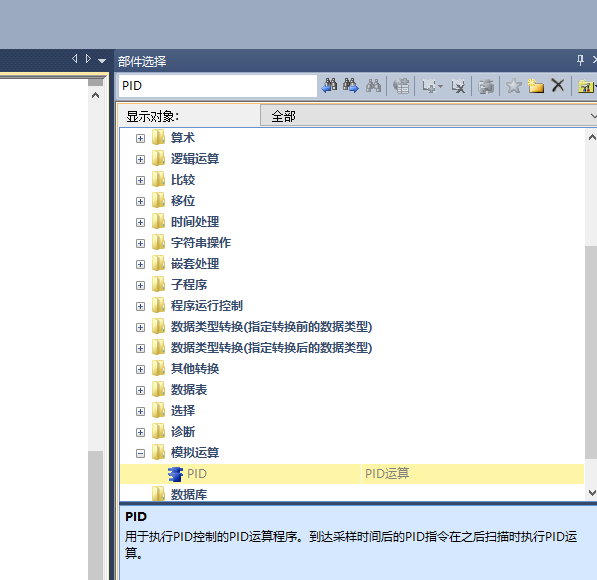Open the tab list dropdown arrow at left
The height and width of the screenshot is (580, 597).
(102, 61)
